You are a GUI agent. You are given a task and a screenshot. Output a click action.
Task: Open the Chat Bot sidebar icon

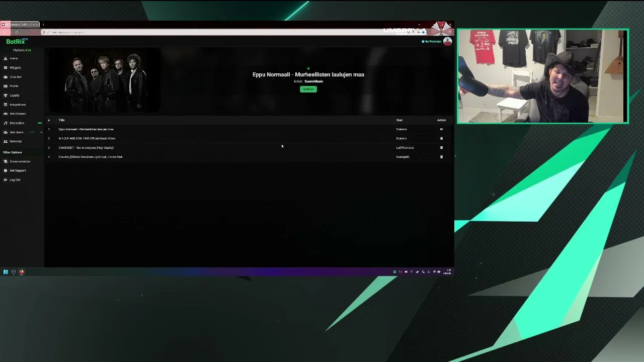[6, 77]
